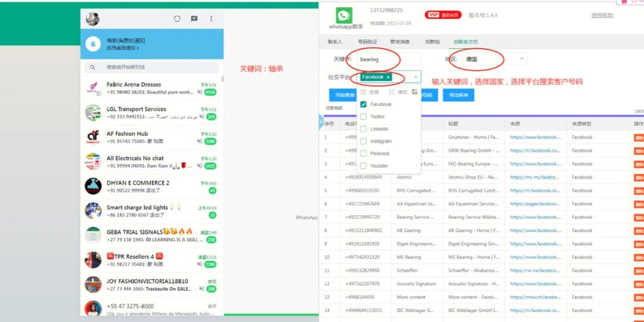Click the orange delete button in row 7

click(639, 217)
